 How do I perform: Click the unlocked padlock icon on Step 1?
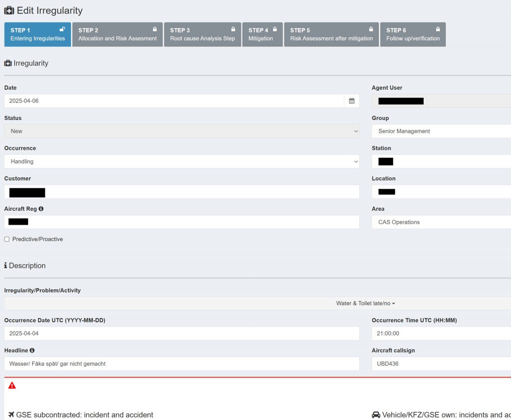[x=62, y=29]
